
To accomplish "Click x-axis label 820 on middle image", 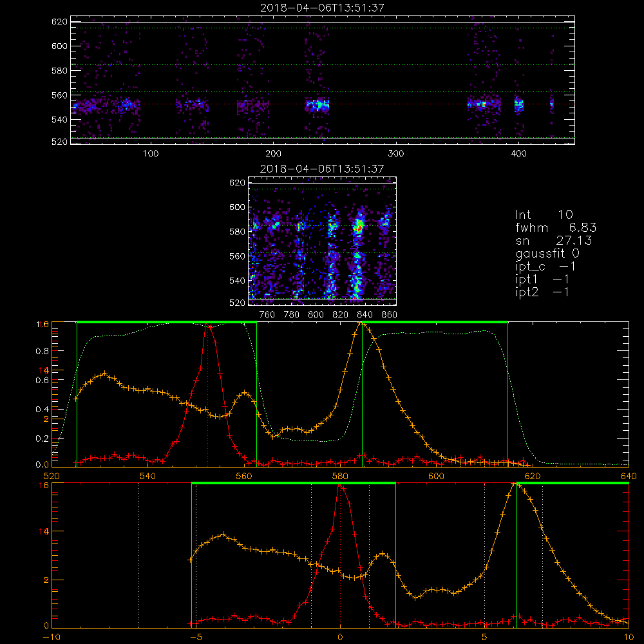I will 341,315.
